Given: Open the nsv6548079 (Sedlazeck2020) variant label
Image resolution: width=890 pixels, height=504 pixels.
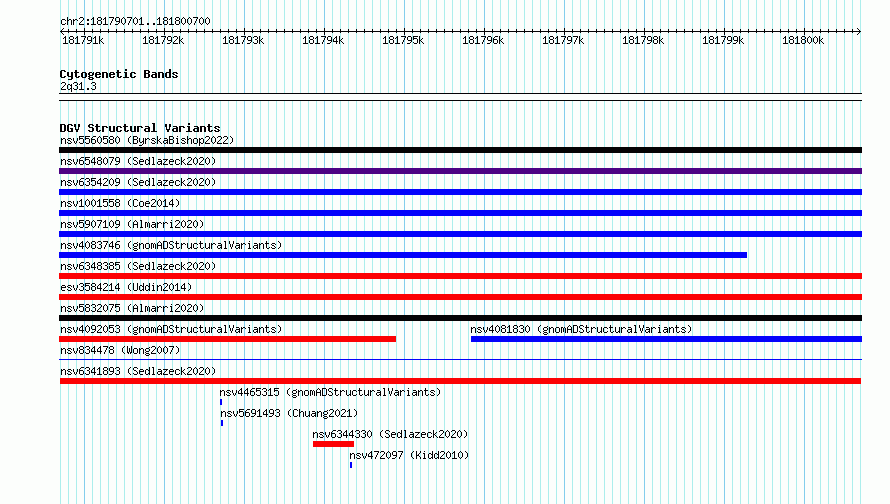Looking at the screenshot, I should [x=138, y=161].
